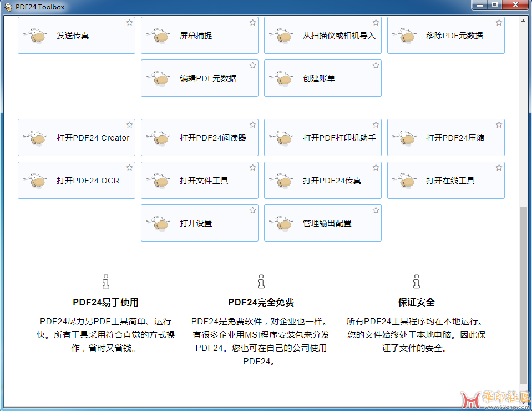
Task: Click sheep icon on 打开PDF24压缩 card
Action: 405,138
